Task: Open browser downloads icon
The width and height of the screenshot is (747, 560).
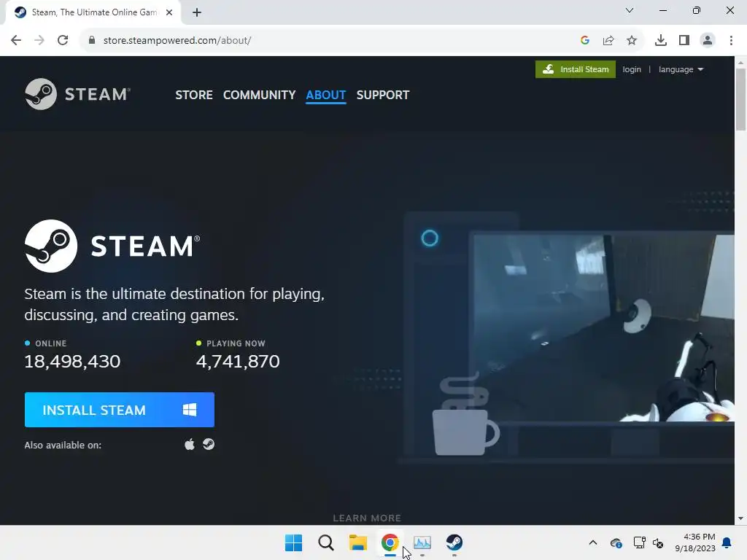Action: [x=661, y=41]
